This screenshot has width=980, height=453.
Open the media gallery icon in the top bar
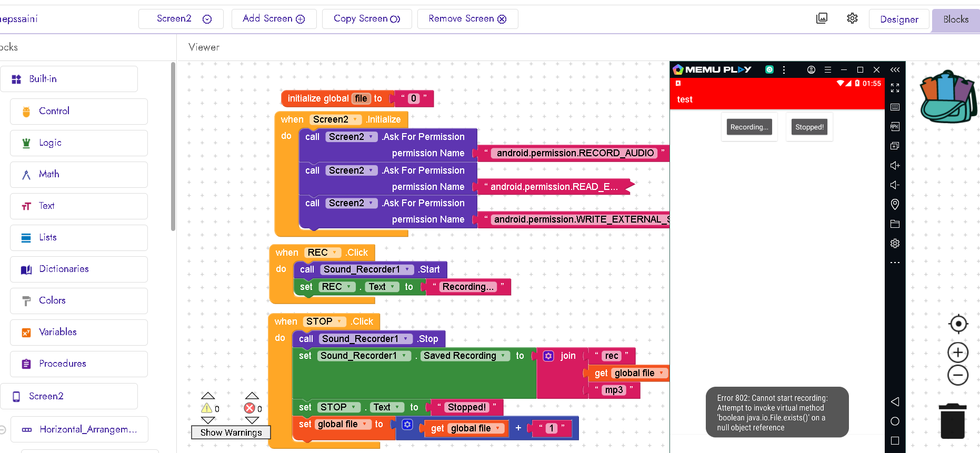pyautogui.click(x=822, y=18)
